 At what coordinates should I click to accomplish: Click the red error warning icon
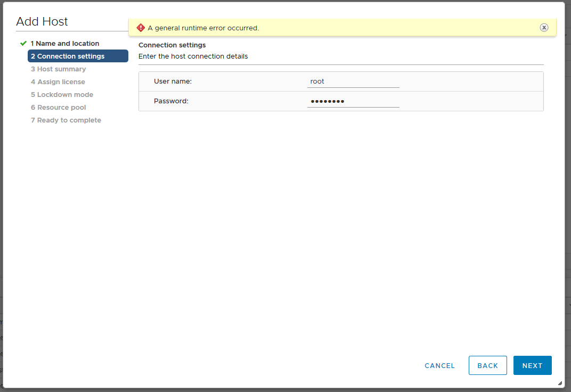141,28
